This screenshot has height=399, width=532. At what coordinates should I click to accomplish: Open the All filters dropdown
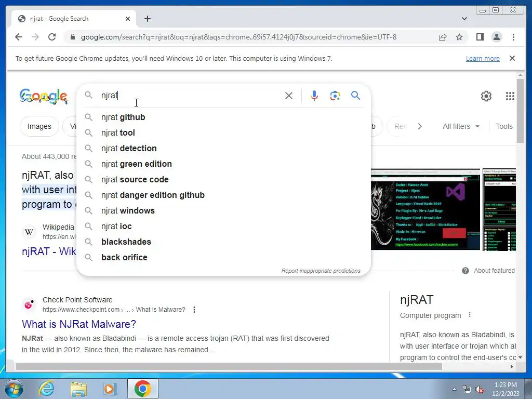[x=461, y=126]
